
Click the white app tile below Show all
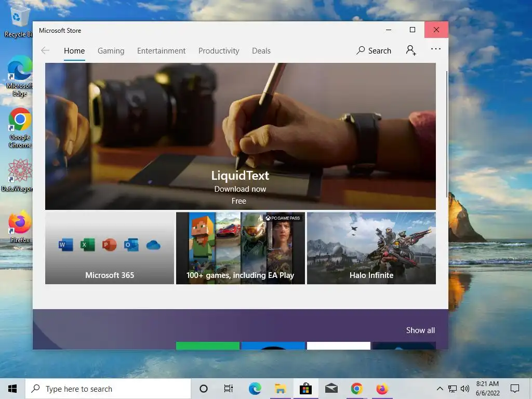[x=339, y=345]
